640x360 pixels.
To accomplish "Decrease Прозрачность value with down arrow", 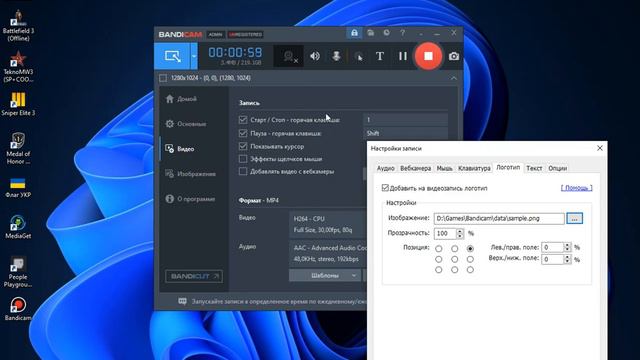I will click(x=460, y=236).
